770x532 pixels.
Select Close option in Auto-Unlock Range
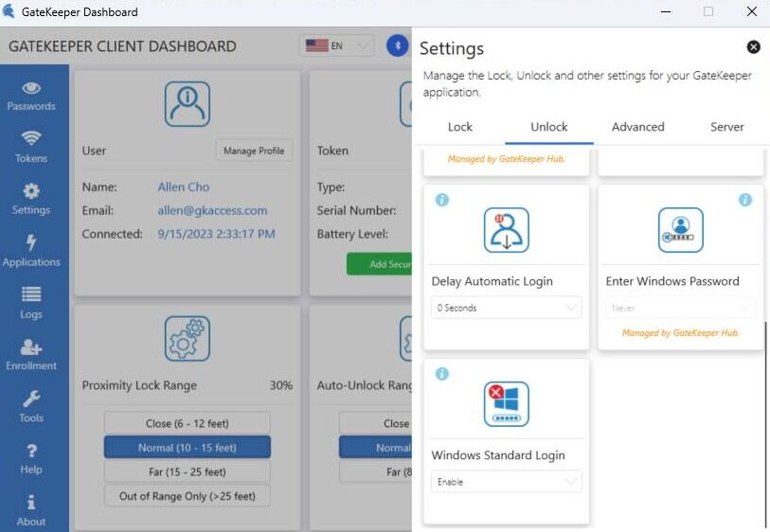376,423
